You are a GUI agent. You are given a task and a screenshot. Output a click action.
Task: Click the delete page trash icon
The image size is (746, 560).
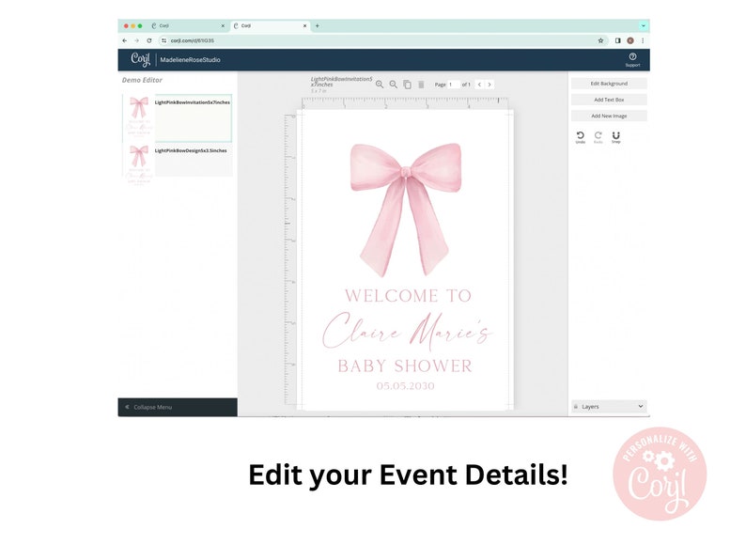pos(421,85)
